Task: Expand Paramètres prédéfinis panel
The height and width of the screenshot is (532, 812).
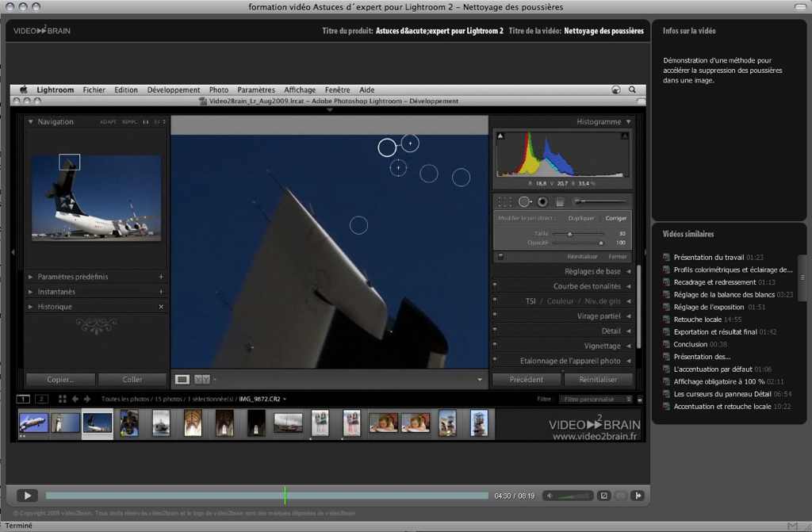Action: (31, 277)
